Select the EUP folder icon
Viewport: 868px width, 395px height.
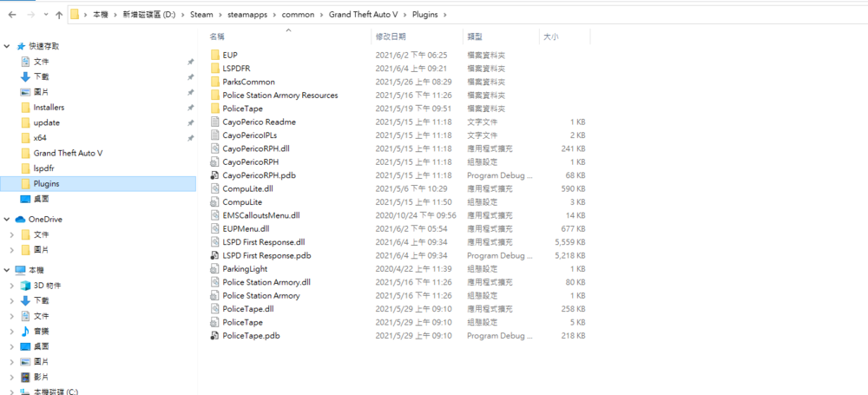pyautogui.click(x=215, y=55)
